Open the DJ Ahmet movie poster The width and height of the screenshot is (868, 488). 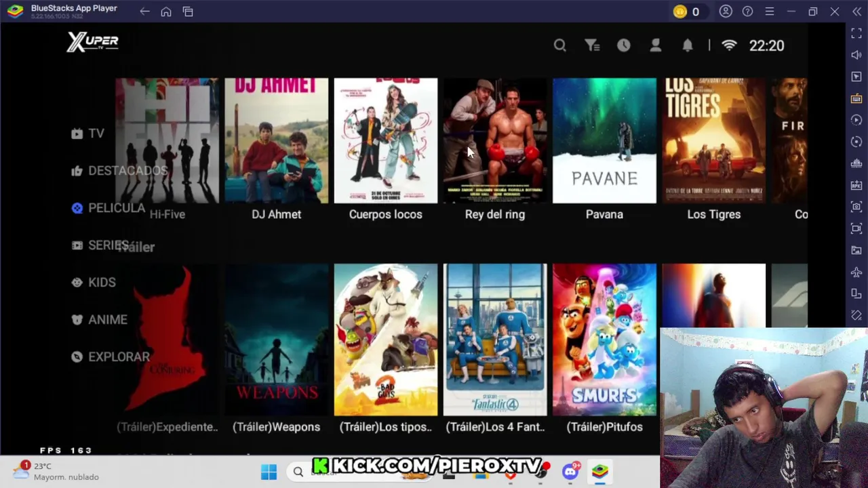(276, 140)
